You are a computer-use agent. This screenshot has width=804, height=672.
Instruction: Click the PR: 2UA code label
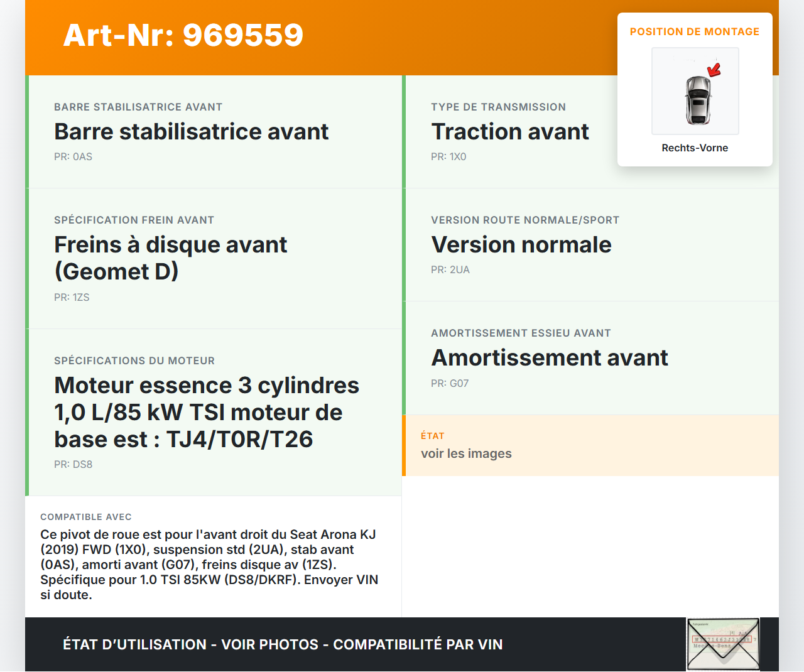coord(450,270)
